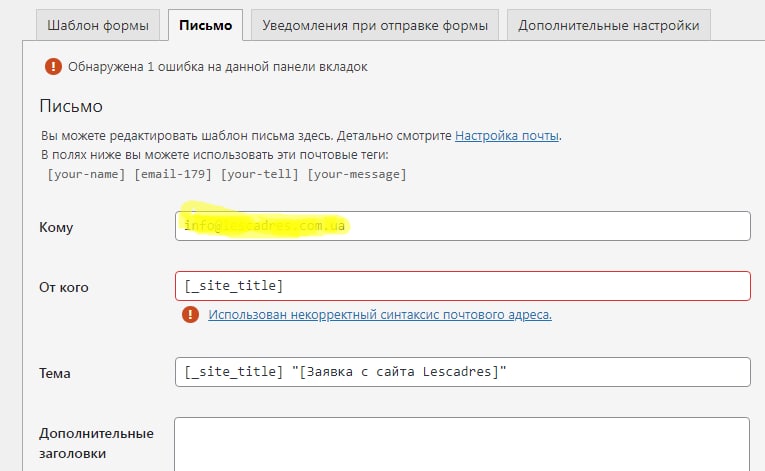The image size is (765, 471).
Task: Click the Тема field label
Action: point(57,374)
